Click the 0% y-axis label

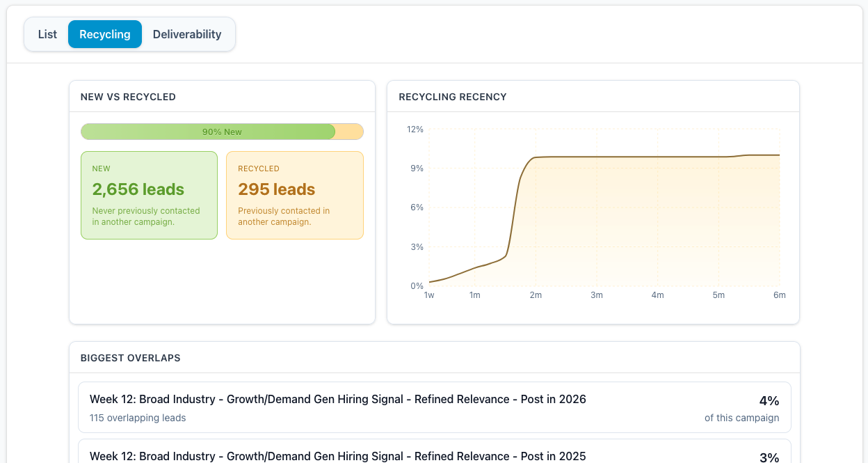coord(417,286)
